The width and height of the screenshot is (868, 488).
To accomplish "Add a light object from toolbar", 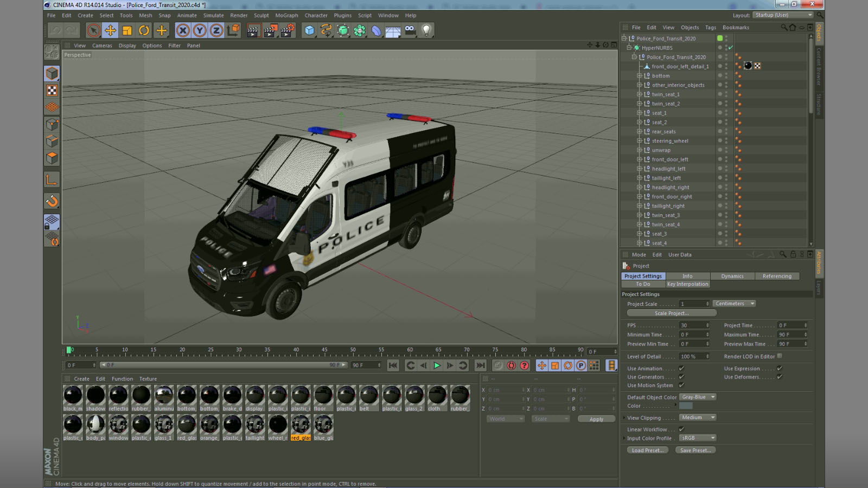I will click(427, 30).
